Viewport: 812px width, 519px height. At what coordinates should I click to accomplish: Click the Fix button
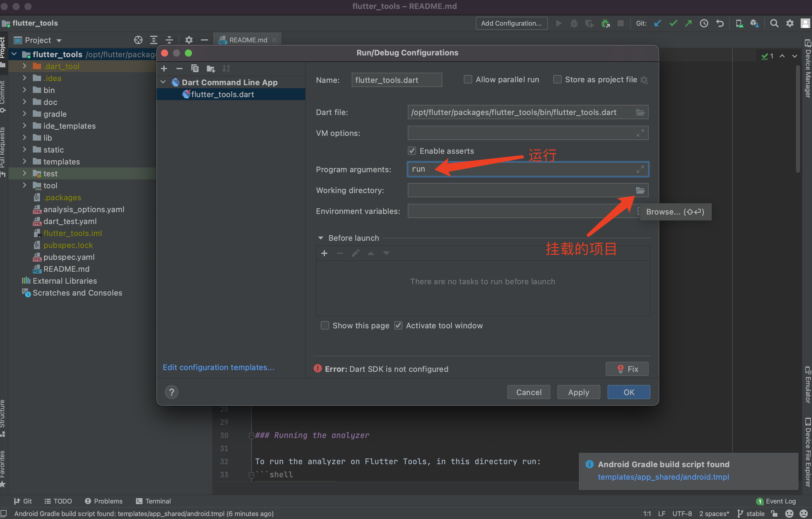coord(627,369)
